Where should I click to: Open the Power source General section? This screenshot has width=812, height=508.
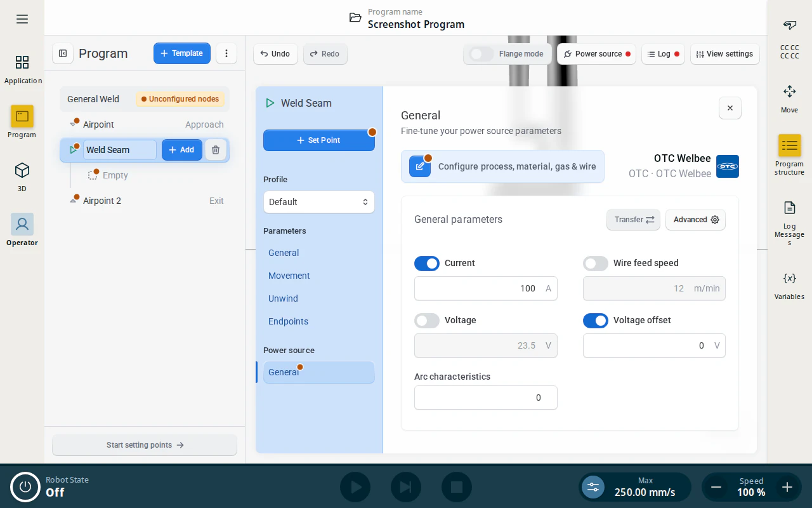click(x=318, y=372)
